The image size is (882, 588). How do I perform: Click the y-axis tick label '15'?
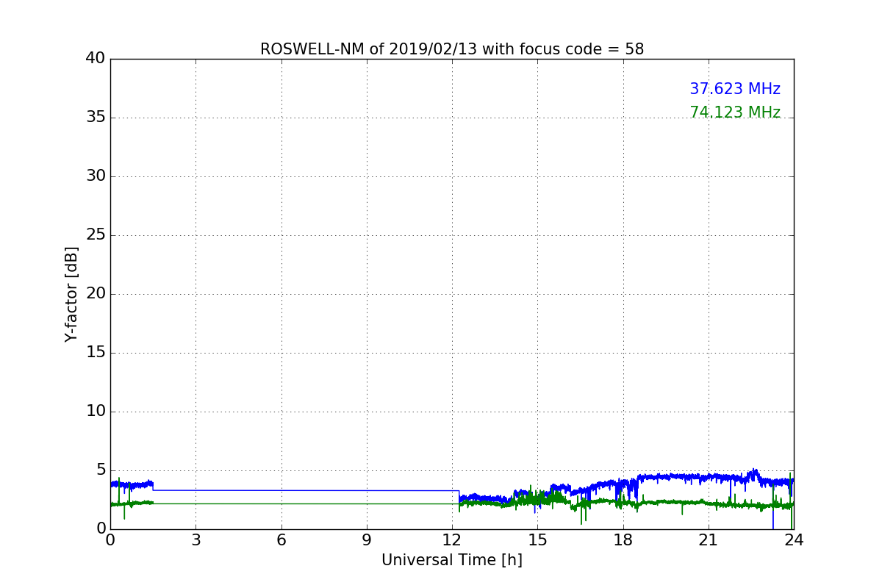click(96, 352)
